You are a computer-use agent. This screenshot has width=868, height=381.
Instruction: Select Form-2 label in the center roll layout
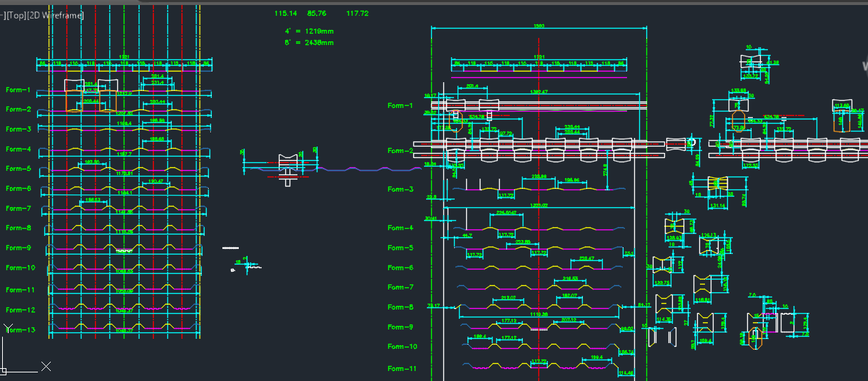pos(400,151)
